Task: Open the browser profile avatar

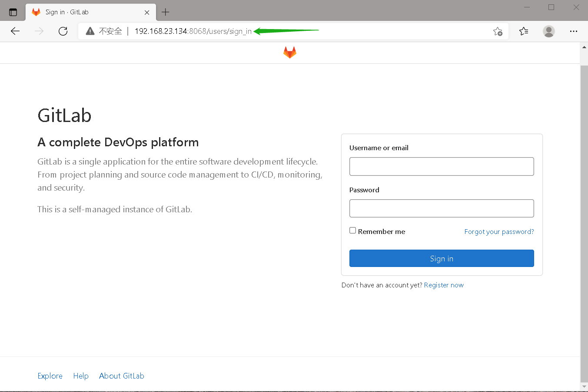Action: pyautogui.click(x=549, y=31)
